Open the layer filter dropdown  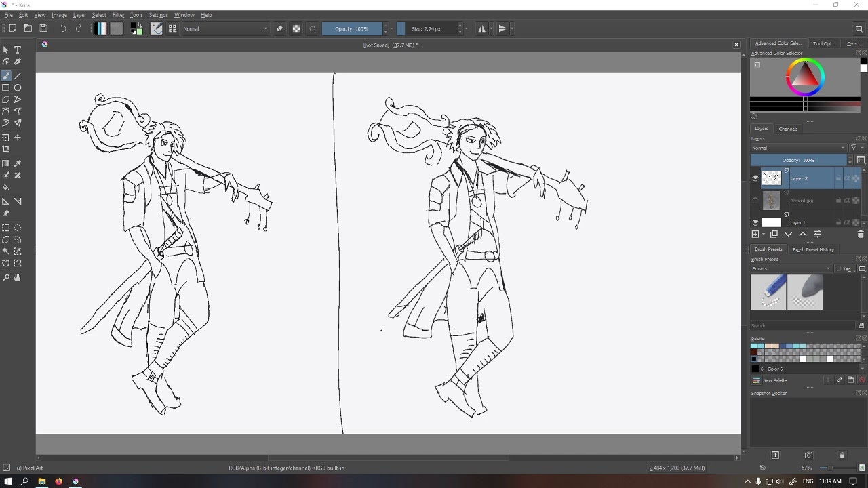tap(856, 148)
